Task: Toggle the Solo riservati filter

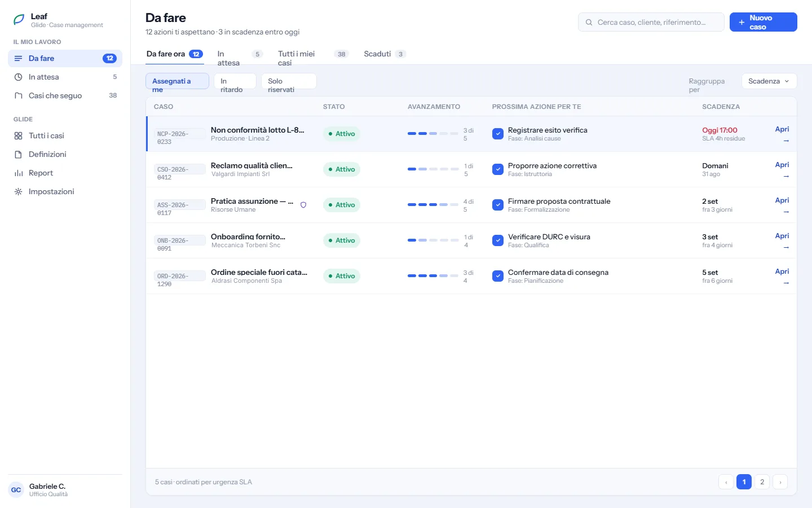Action: (289, 81)
